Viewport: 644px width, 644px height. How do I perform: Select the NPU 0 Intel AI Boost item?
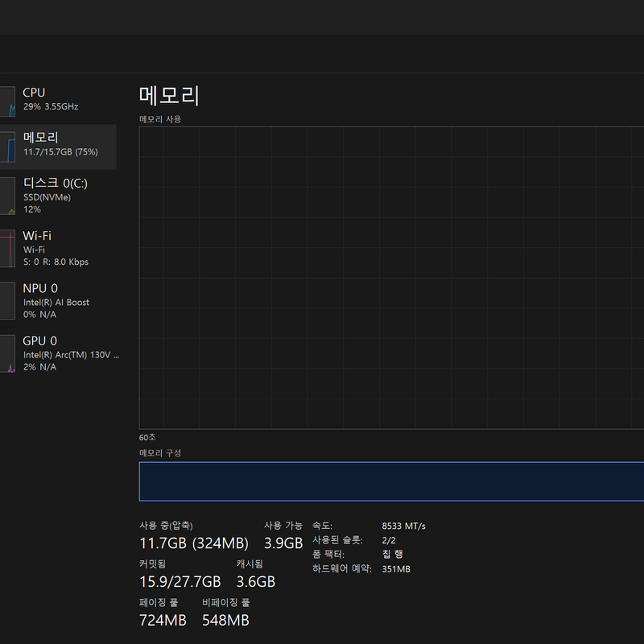(57, 300)
